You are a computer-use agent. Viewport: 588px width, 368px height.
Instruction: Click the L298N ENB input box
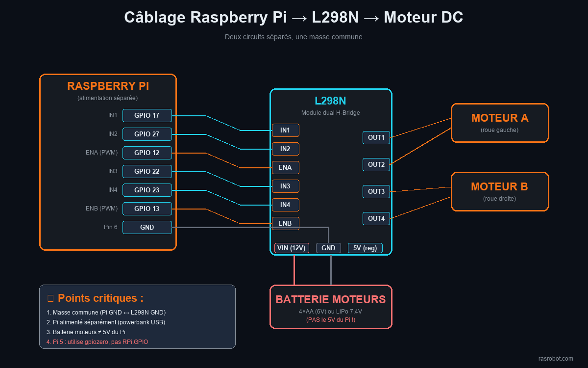pyautogui.click(x=285, y=223)
